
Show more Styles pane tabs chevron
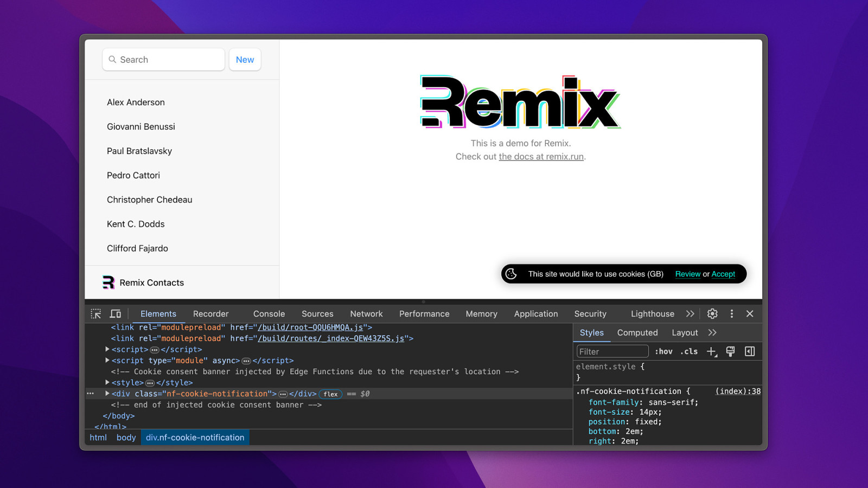pyautogui.click(x=712, y=332)
